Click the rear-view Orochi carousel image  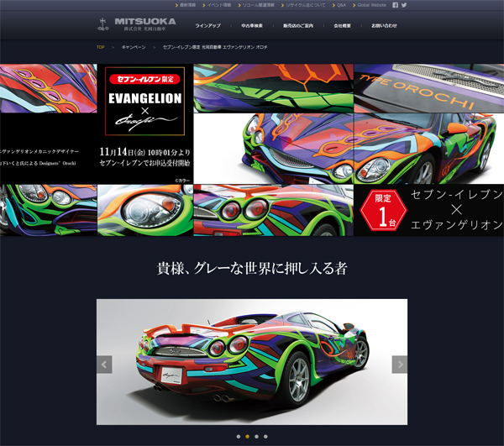point(252,362)
